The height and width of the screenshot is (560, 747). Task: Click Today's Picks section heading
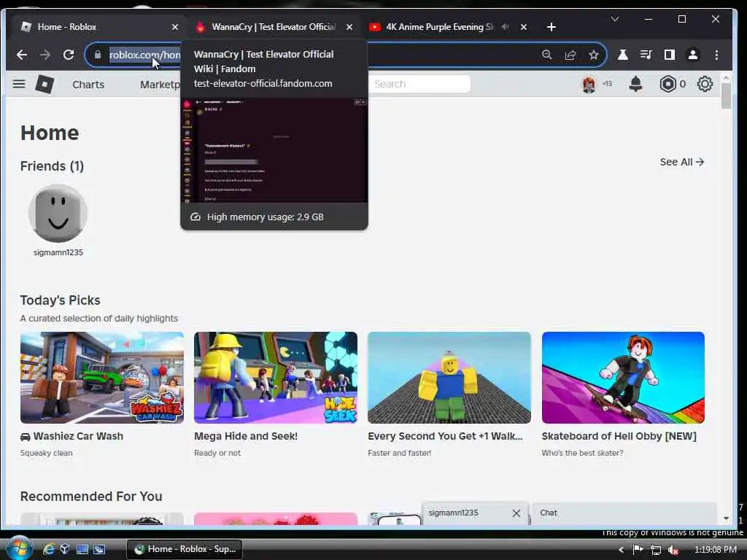60,300
